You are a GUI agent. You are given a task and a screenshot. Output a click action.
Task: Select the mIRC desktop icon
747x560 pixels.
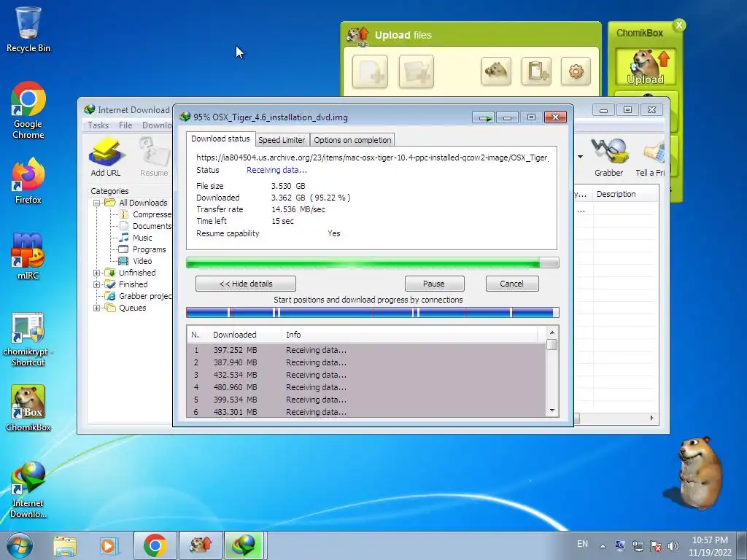pos(28,256)
